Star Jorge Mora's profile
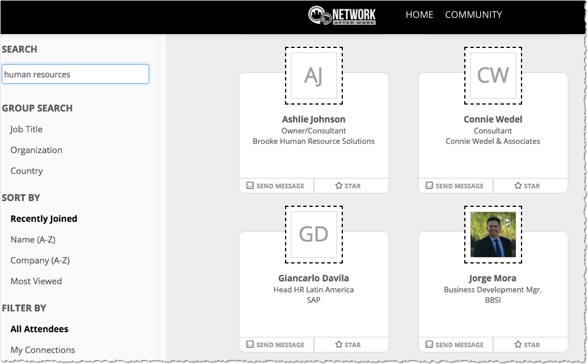The width and height of the screenshot is (588, 364). [x=527, y=345]
